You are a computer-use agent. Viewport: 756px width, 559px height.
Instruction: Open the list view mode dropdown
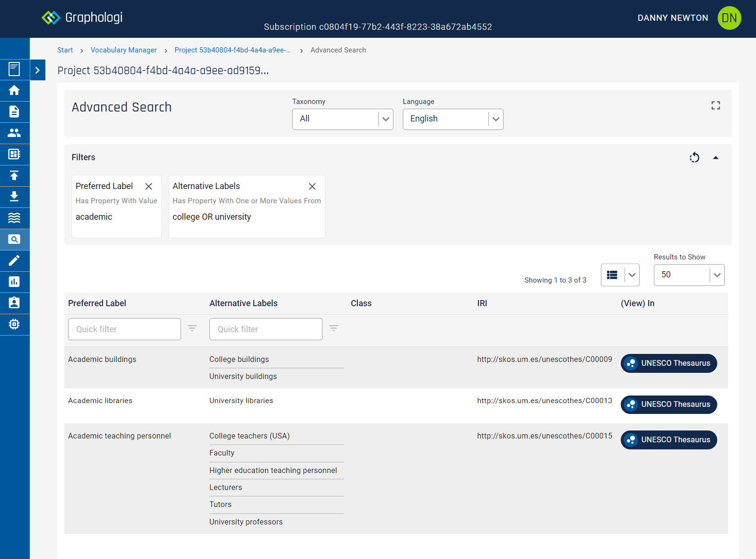(620, 275)
